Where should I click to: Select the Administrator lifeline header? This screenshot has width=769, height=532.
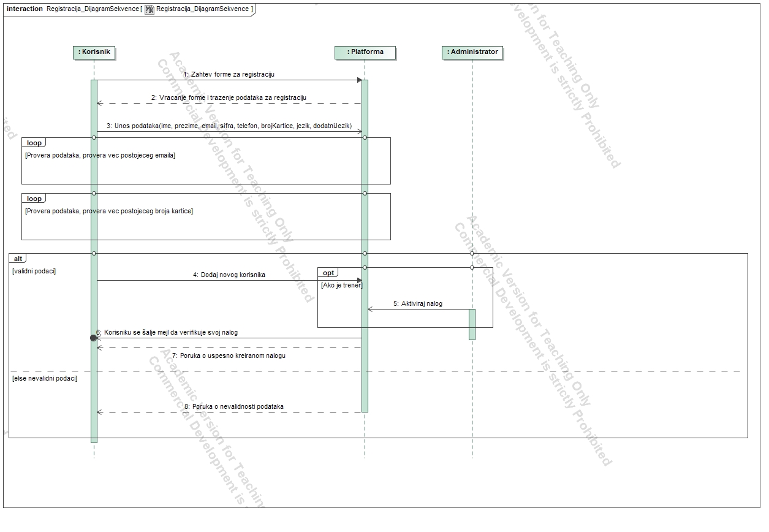coord(472,52)
